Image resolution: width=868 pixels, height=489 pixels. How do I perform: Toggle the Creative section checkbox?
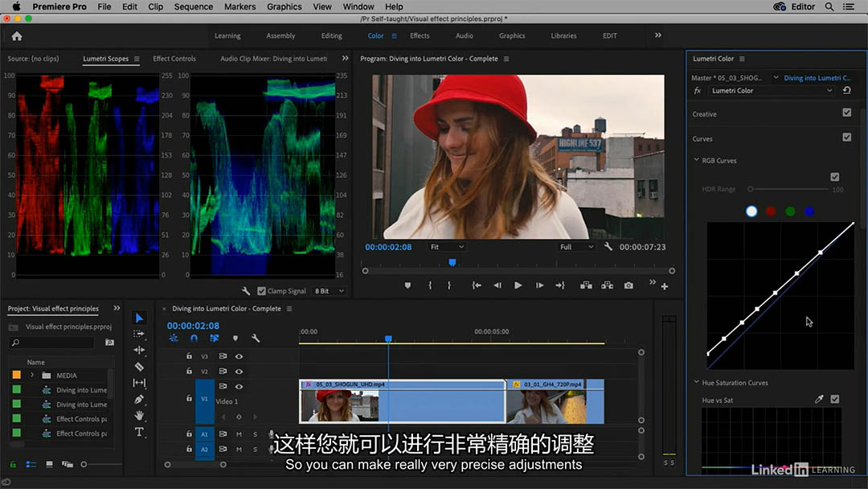pos(846,113)
